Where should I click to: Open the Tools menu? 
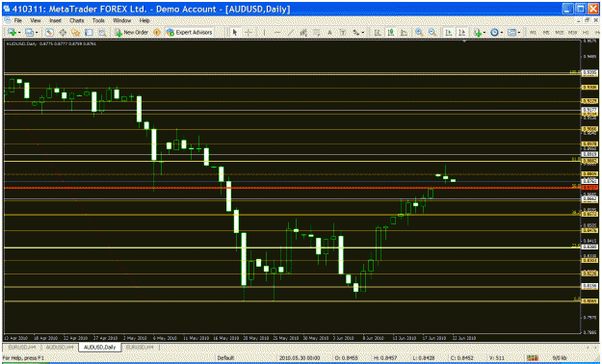tap(98, 20)
